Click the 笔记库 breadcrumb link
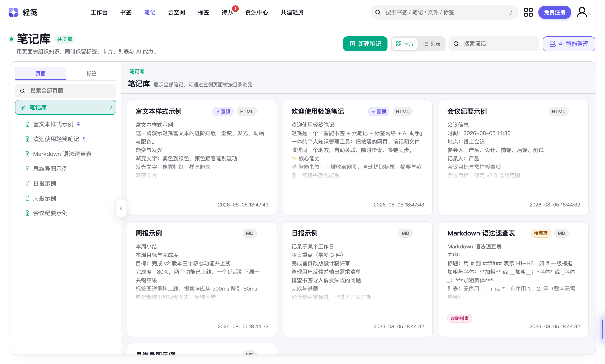 pos(137,71)
